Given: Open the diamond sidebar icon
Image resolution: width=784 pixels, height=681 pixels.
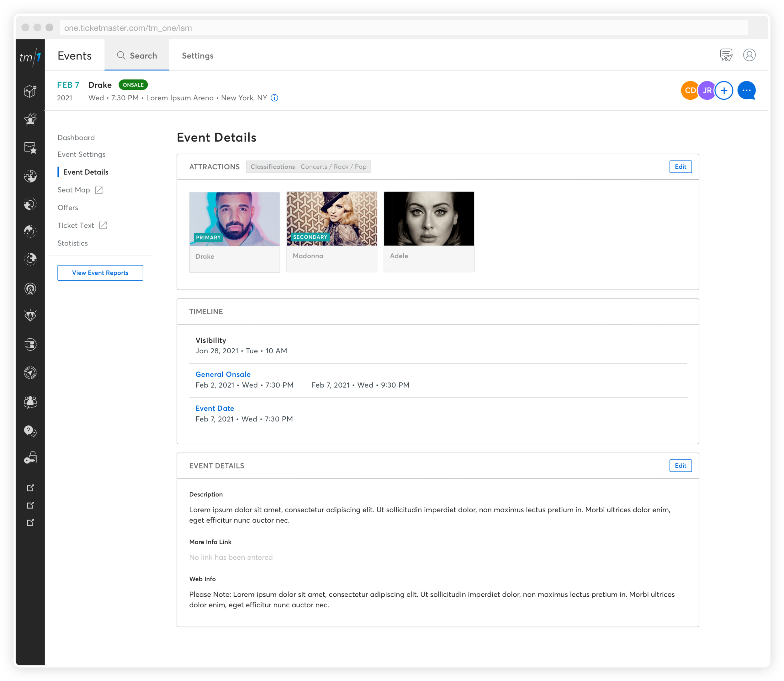Looking at the screenshot, I should [30, 315].
